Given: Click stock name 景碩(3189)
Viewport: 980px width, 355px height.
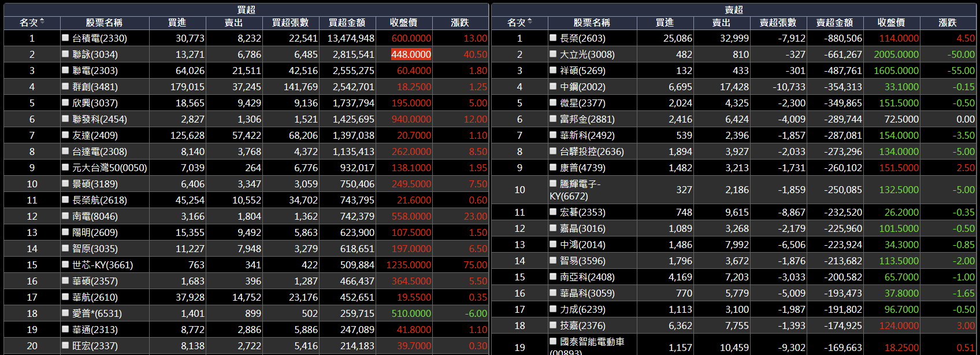Looking at the screenshot, I should (x=95, y=184).
